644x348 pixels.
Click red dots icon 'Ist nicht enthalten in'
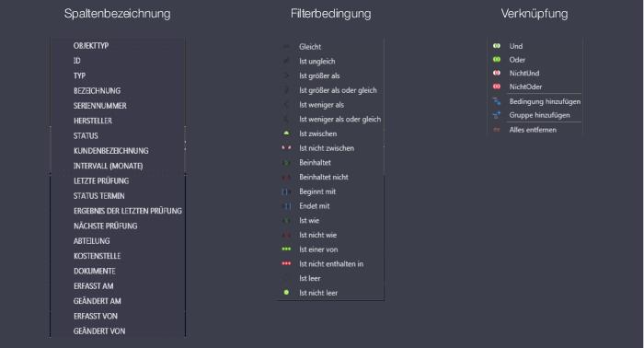[286, 263]
